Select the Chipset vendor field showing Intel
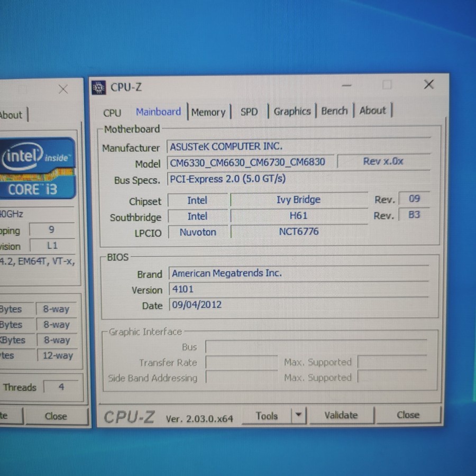This screenshot has height=476, width=476. [x=197, y=200]
